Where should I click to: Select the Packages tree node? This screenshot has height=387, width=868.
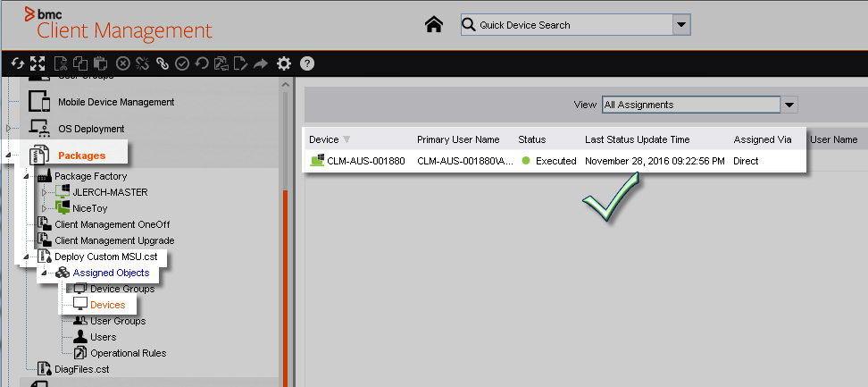click(82, 156)
